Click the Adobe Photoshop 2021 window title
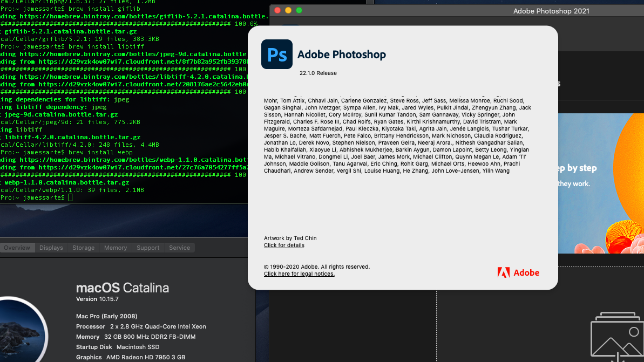The image size is (644, 362). click(x=551, y=11)
